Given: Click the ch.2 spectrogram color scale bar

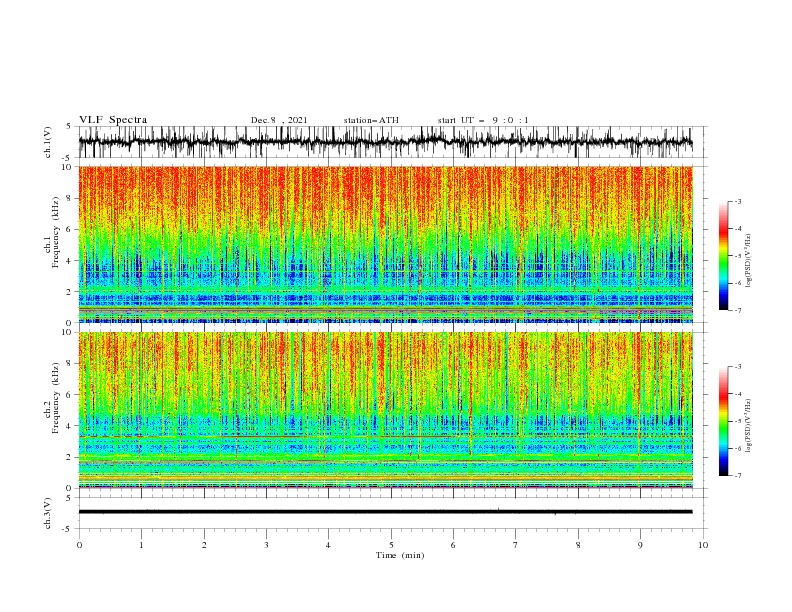Looking at the screenshot, I should coord(723,421).
